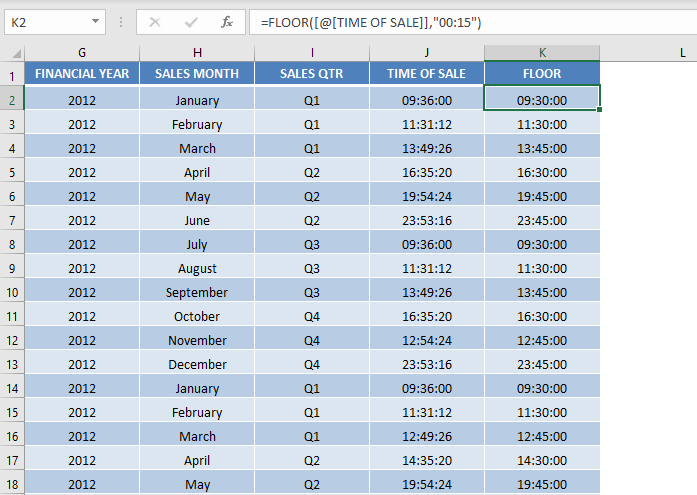Screen dimensions: 697x495
Task: Click the SALES MONTH header cell
Action: coord(197,73)
